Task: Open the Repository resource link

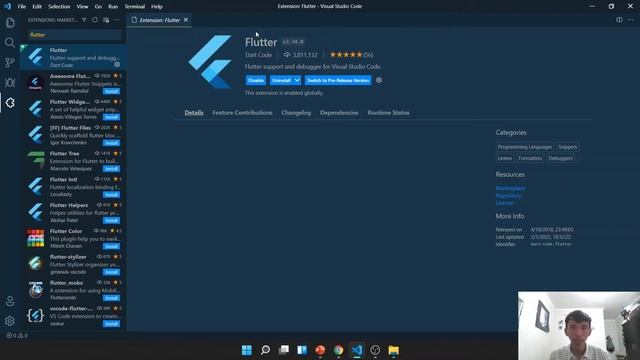Action: point(509,196)
